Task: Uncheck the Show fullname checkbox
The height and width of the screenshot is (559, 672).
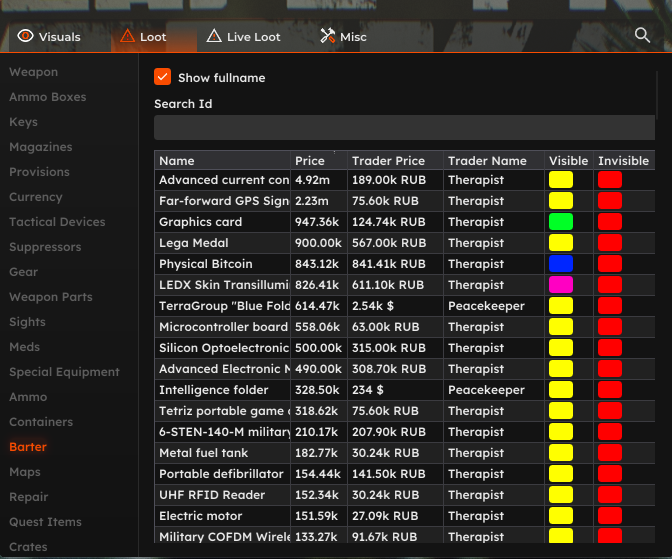Action: pyautogui.click(x=162, y=77)
